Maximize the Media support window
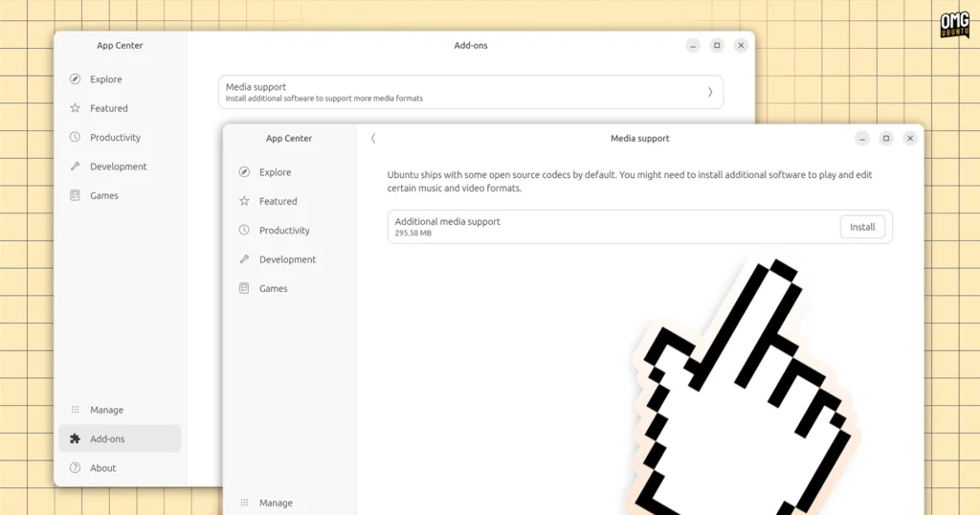 (885, 138)
